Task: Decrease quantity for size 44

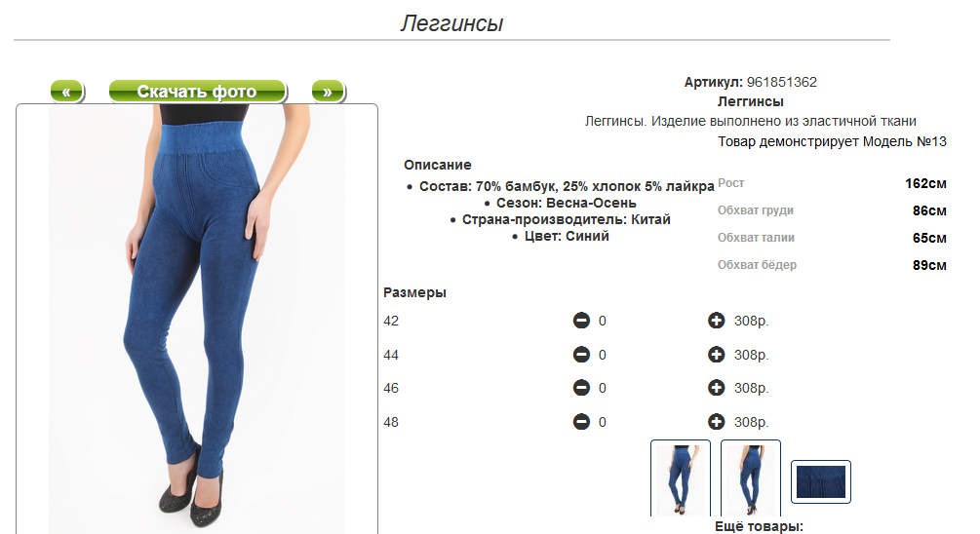Action: pyautogui.click(x=581, y=355)
